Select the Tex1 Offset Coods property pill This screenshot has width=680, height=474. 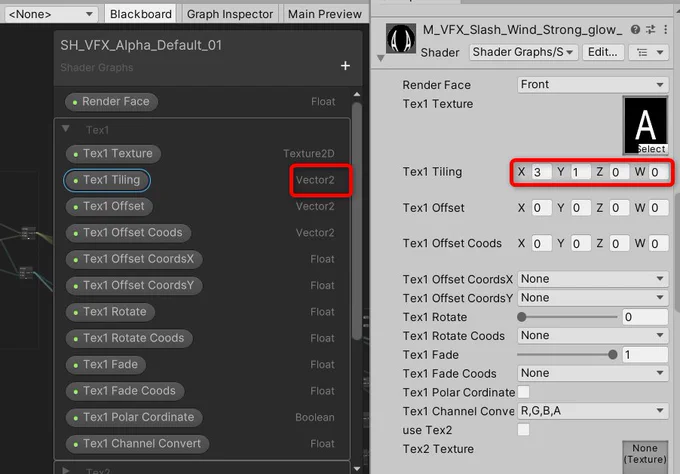[x=128, y=233]
